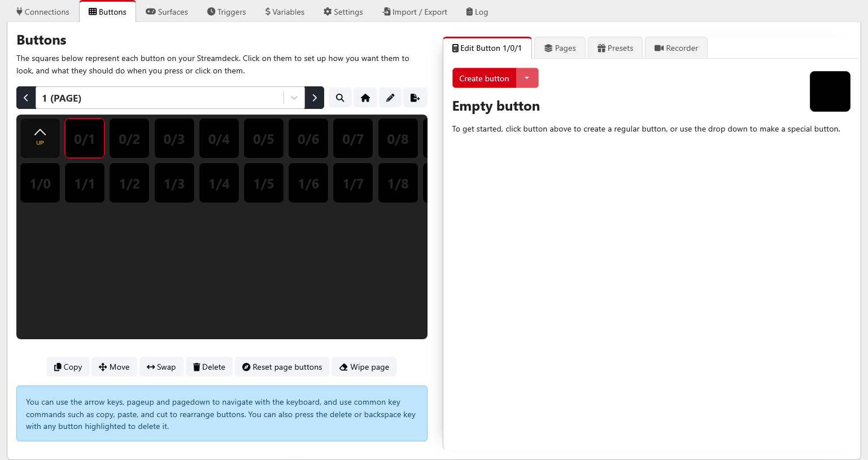Click Wipe page eraser button
The width and height of the screenshot is (868, 460).
pos(364,367)
